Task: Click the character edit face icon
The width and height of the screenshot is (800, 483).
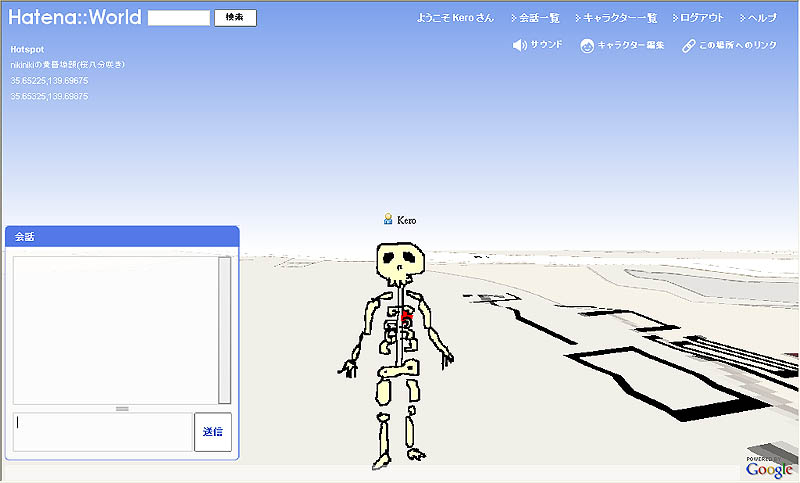Action: [x=587, y=45]
